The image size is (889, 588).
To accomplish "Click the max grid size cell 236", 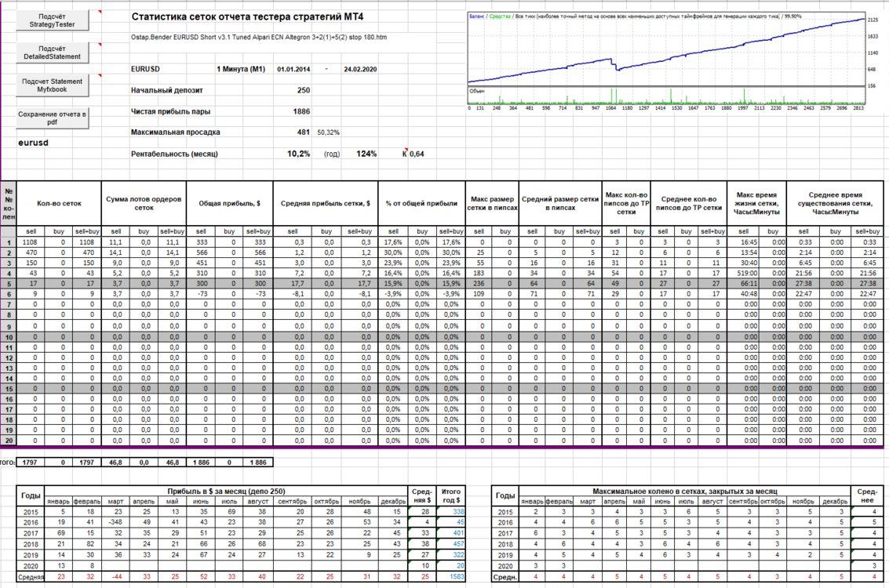I will pos(479,283).
